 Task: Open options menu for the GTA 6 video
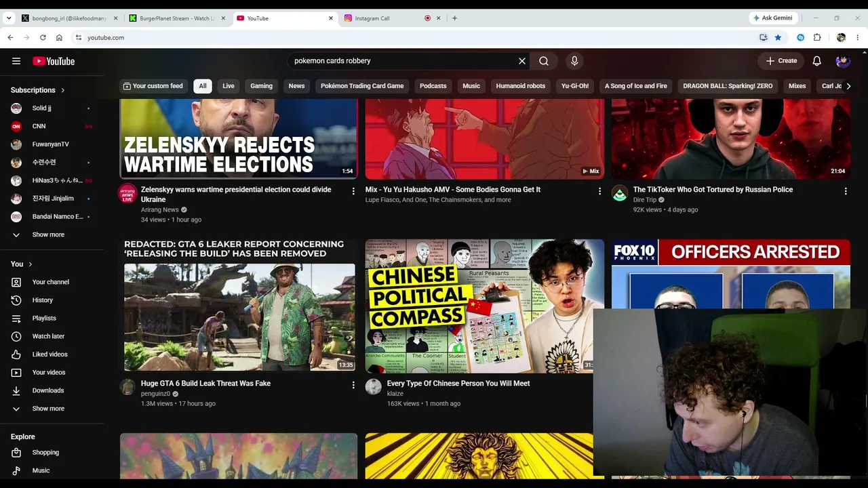point(353,385)
